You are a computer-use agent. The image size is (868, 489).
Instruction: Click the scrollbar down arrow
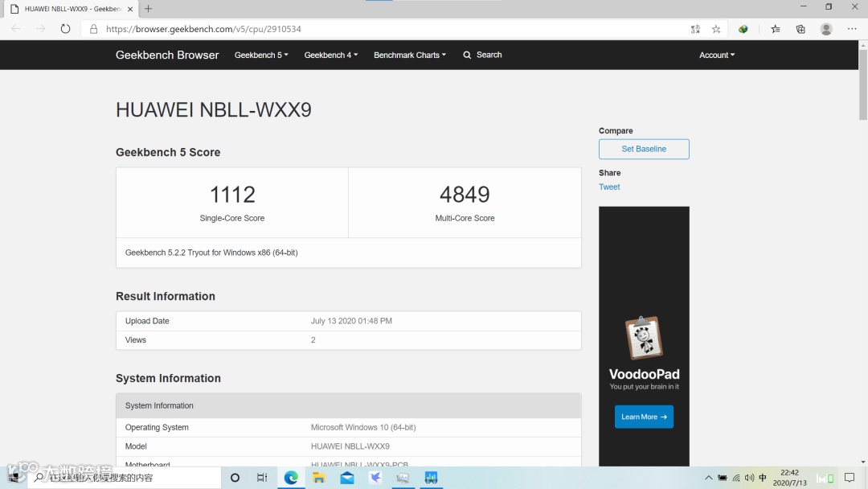click(863, 462)
